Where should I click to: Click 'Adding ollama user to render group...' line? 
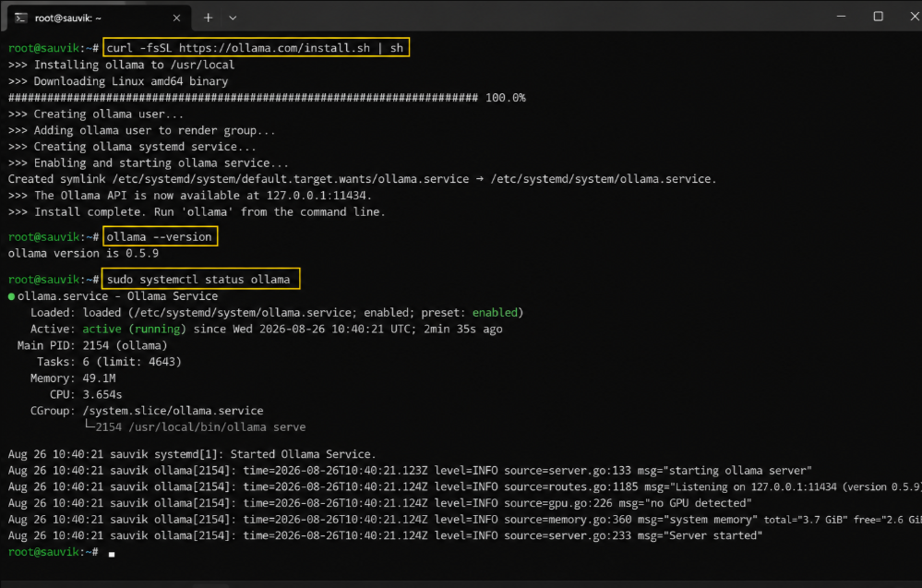[141, 130]
